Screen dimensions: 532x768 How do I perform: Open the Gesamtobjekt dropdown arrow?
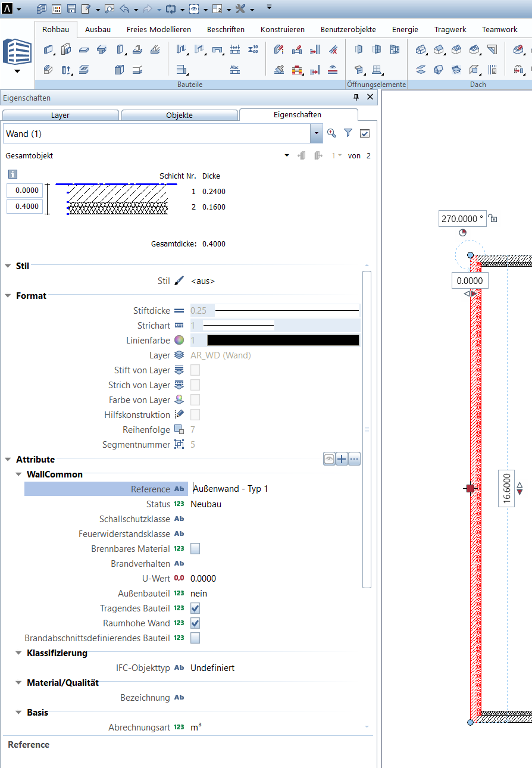tap(287, 155)
